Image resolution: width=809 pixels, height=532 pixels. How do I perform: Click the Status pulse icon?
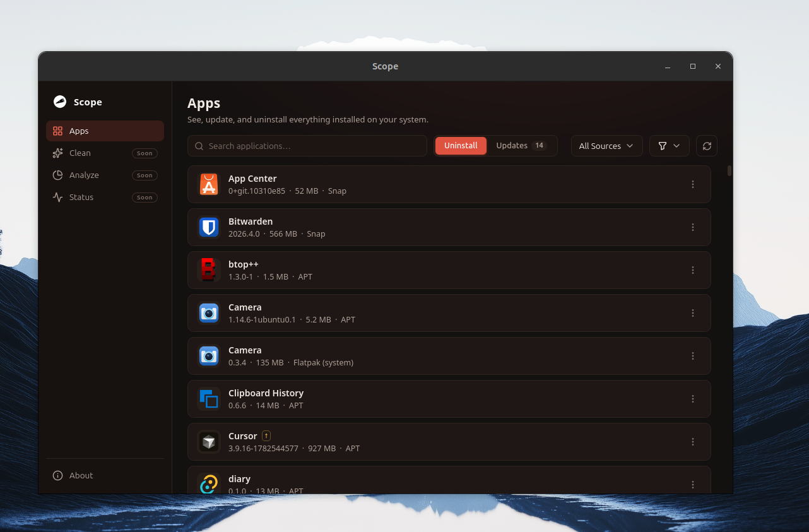tap(57, 197)
